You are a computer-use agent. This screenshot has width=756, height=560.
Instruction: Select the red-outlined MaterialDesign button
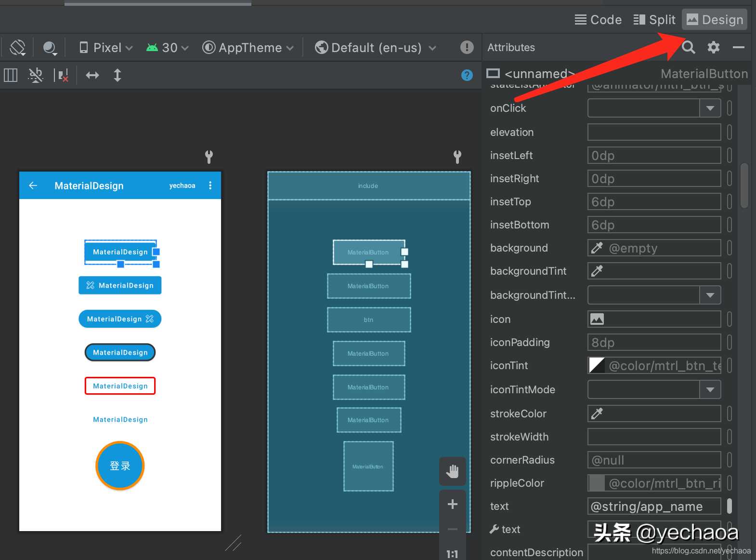(120, 386)
